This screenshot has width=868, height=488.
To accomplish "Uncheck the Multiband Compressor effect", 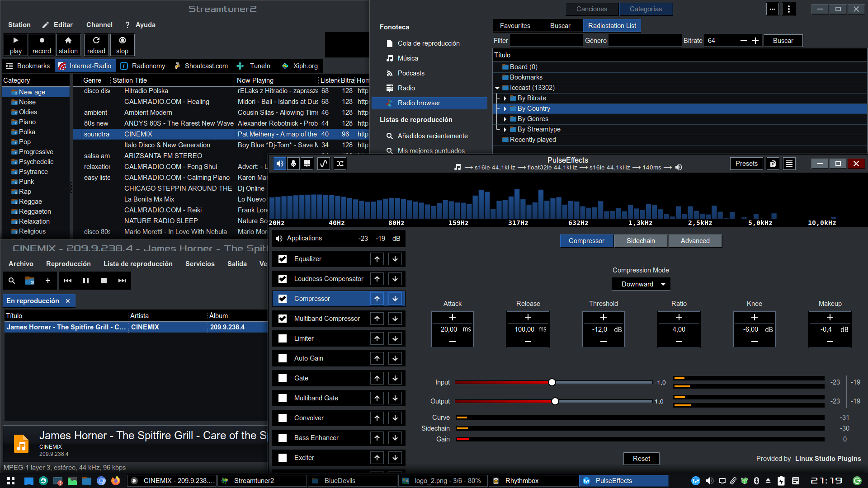I will tap(283, 319).
